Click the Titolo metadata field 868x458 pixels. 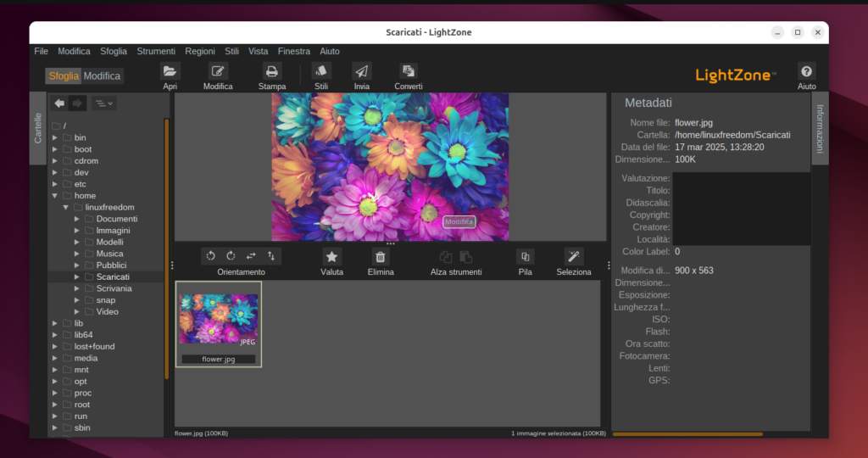click(x=740, y=191)
